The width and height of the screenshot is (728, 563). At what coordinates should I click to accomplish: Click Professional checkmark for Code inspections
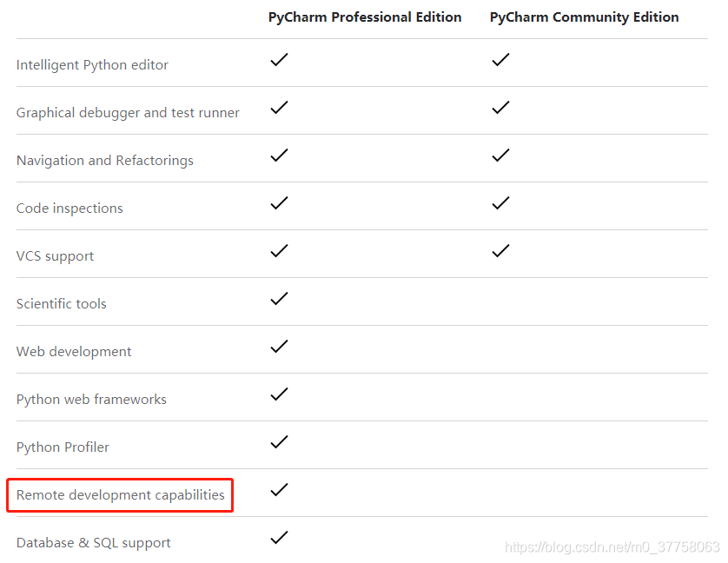pos(279,203)
